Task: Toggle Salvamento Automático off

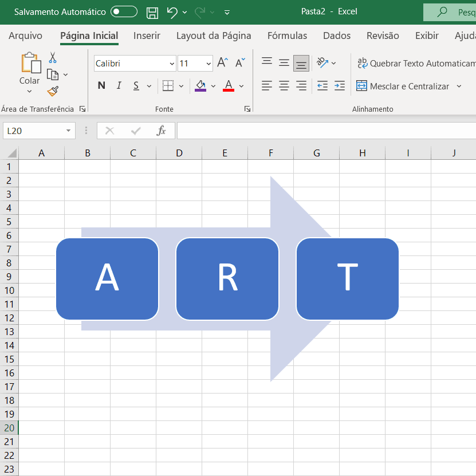Action: click(124, 11)
